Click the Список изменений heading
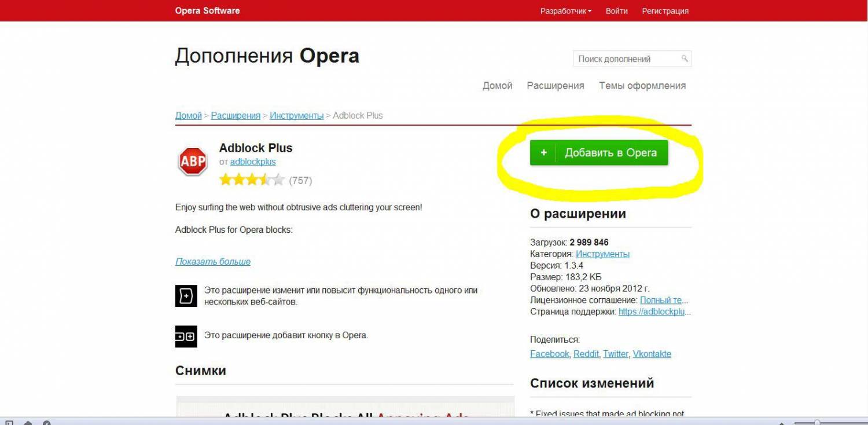868x425 pixels. click(x=592, y=383)
